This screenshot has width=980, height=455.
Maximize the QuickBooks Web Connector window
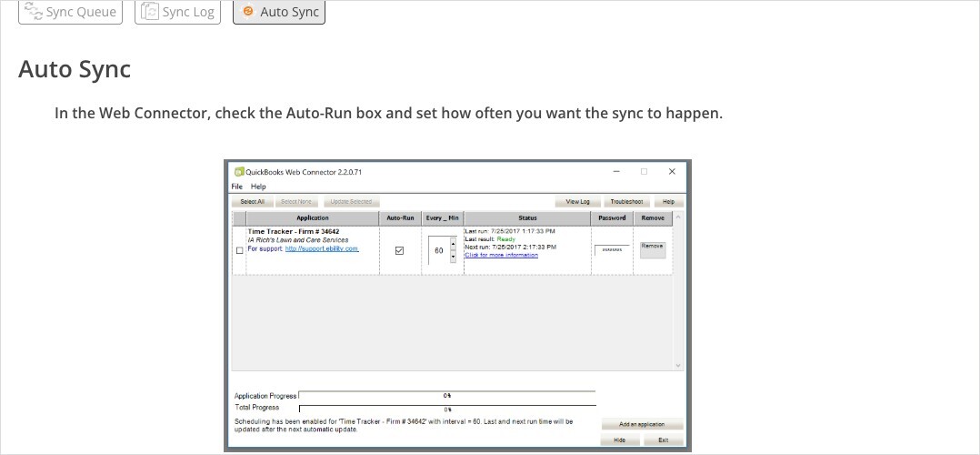click(x=644, y=171)
